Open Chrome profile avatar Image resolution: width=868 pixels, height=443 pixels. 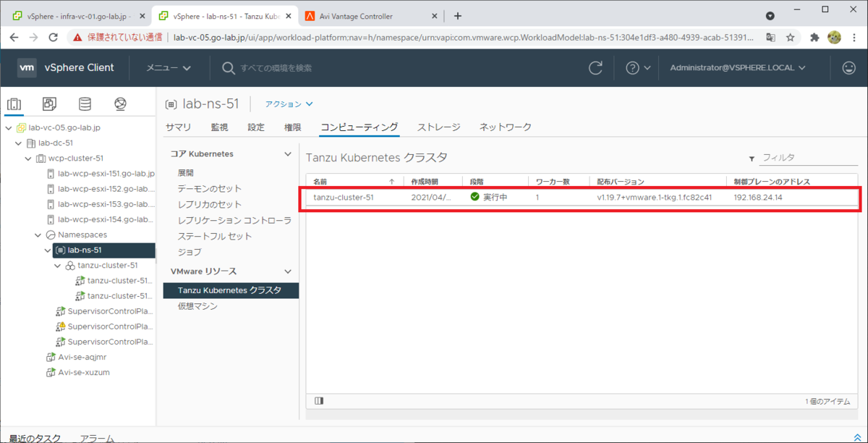point(834,37)
